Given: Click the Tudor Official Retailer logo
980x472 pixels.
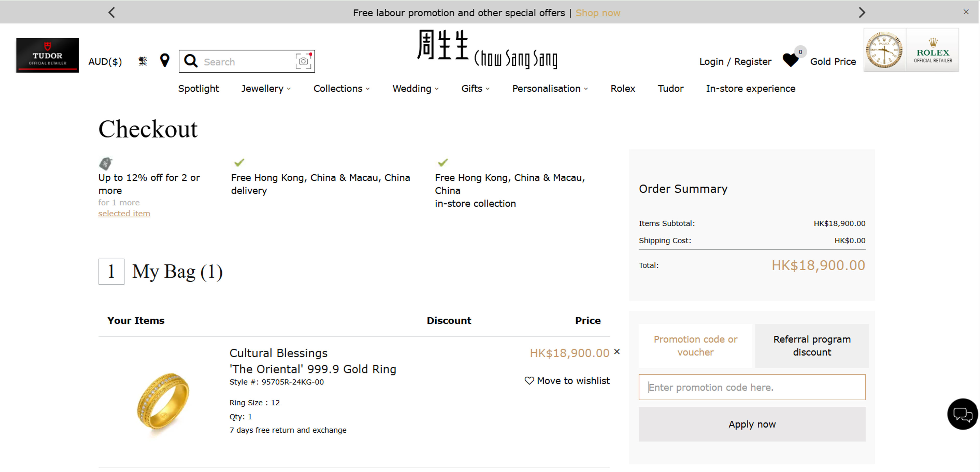Looking at the screenshot, I should coord(47,55).
